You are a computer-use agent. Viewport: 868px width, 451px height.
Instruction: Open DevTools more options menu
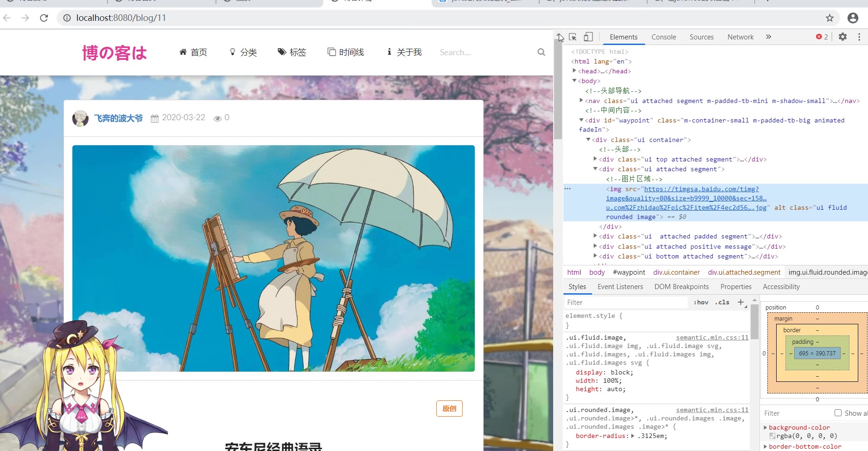click(x=859, y=37)
